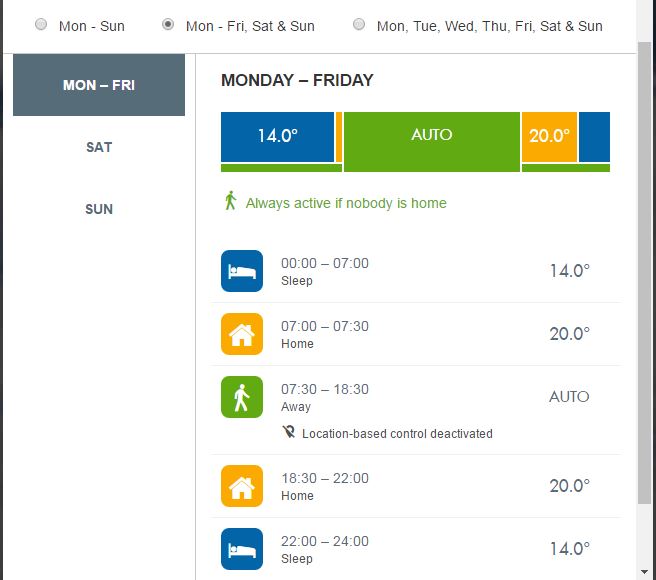656x580 pixels.
Task: Click the Sleep bed icon for 22:00 – 24:00
Action: 242,549
